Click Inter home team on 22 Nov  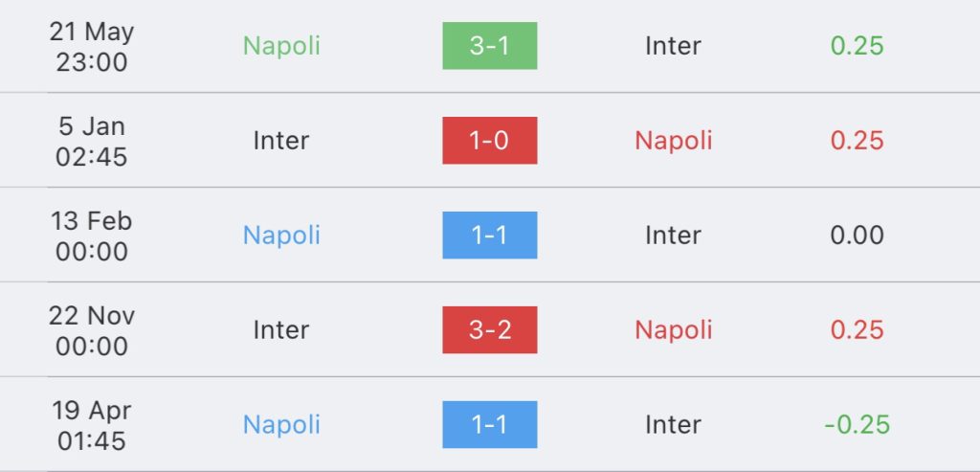coord(281,330)
